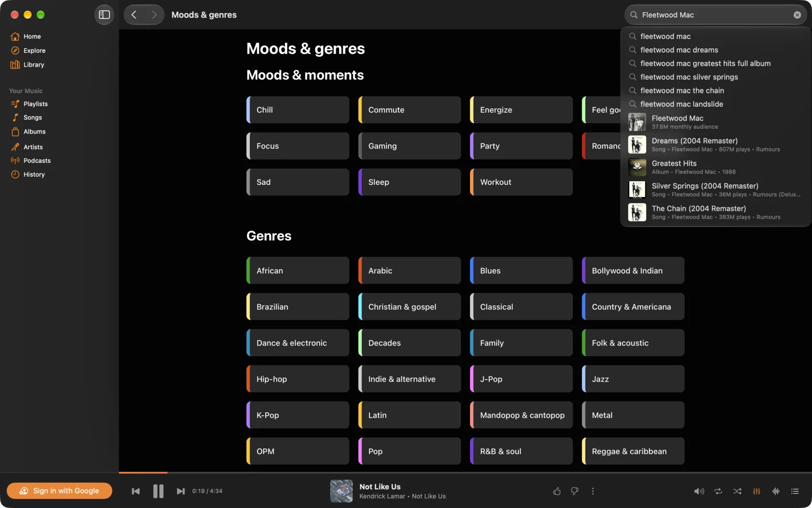The height and width of the screenshot is (508, 812).
Task: Toggle shuffle playback
Action: [737, 491]
